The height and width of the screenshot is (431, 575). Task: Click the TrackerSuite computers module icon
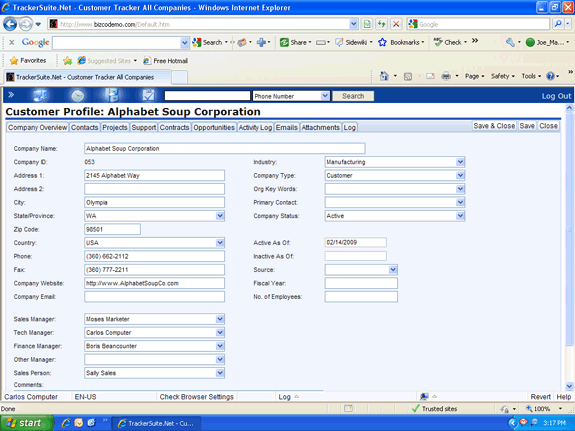[40, 95]
